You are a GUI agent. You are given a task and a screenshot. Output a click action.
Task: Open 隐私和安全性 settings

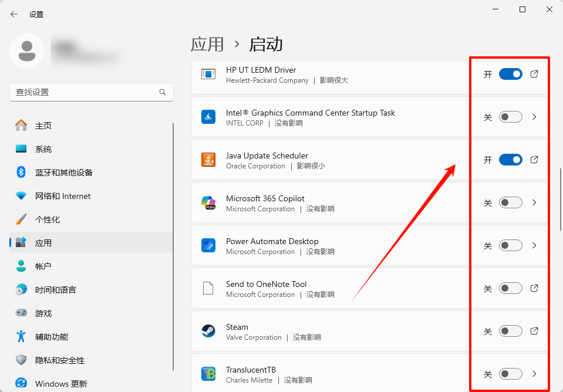(x=91, y=360)
